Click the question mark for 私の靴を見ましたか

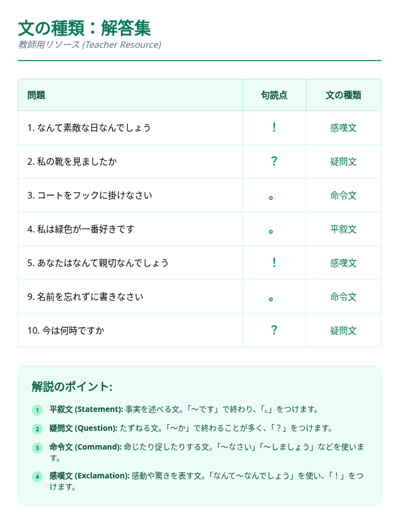(x=274, y=161)
